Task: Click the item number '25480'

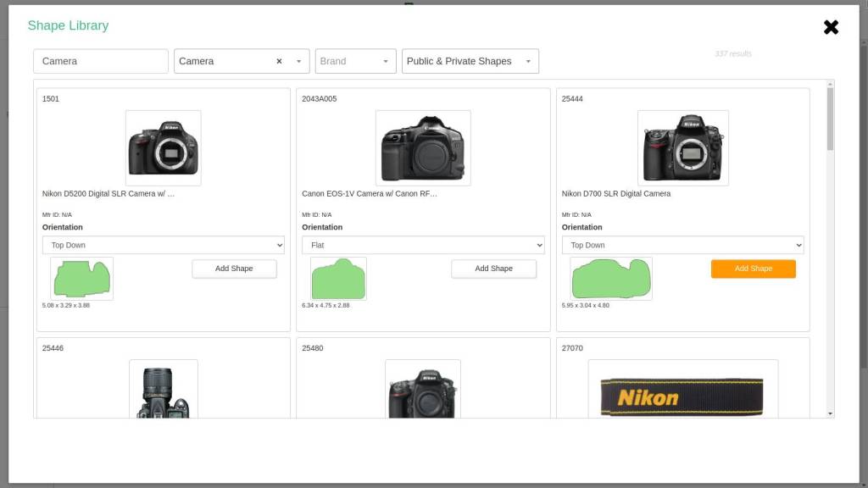Action: coord(312,348)
